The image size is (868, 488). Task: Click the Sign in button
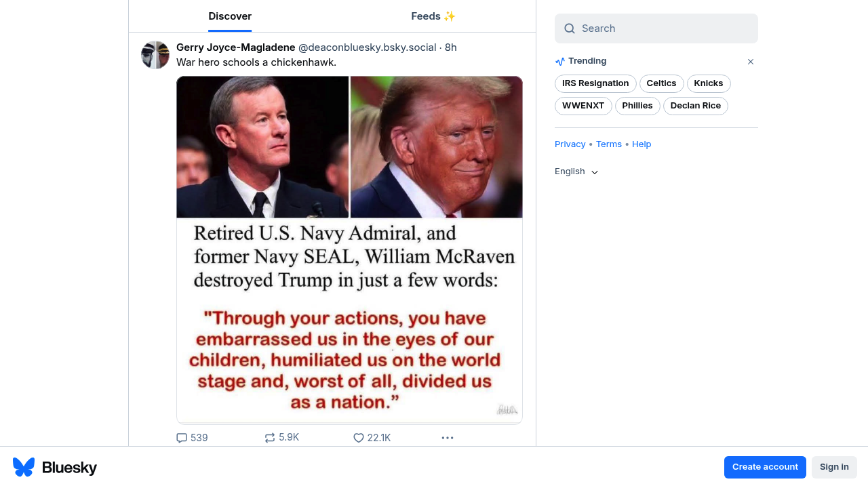click(834, 467)
